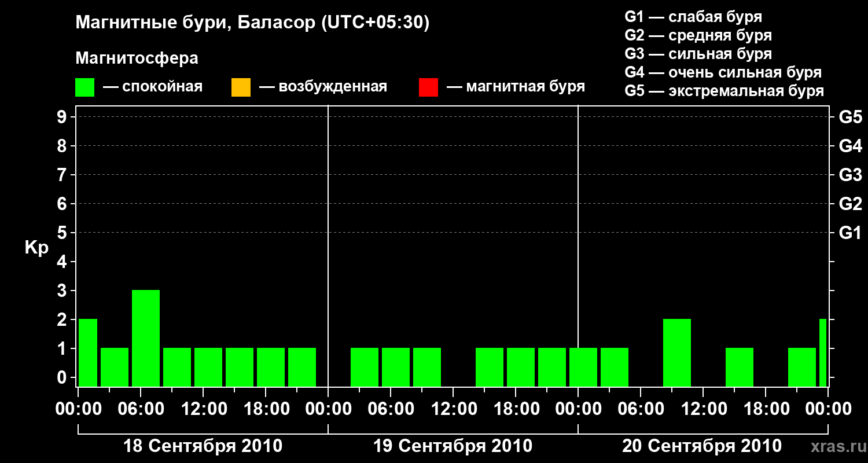Image resolution: width=868 pixels, height=463 pixels.
Task: Click the Kp 3 bar on 18 September
Action: pos(146,338)
